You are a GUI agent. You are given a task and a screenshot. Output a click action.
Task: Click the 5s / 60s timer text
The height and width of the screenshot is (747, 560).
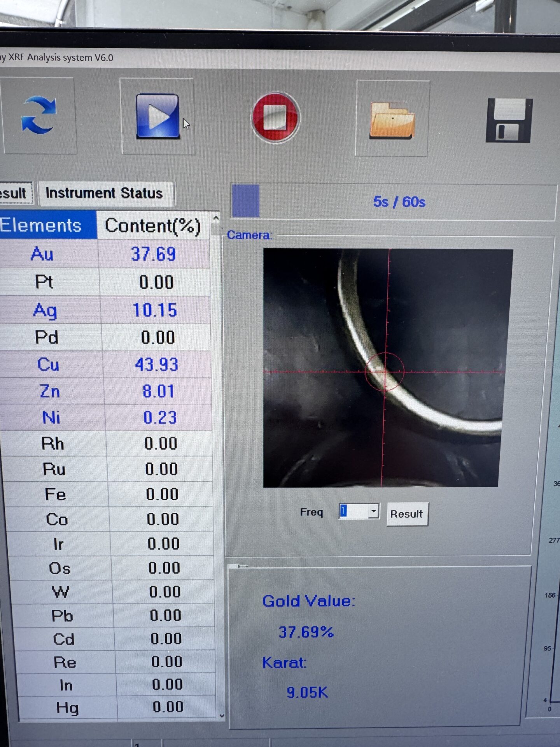tap(399, 202)
